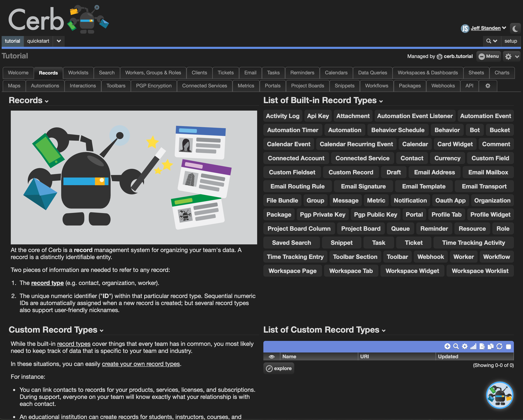The height and width of the screenshot is (420, 523).
Task: Open the cerb.tutorial package link
Action: pos(458,56)
